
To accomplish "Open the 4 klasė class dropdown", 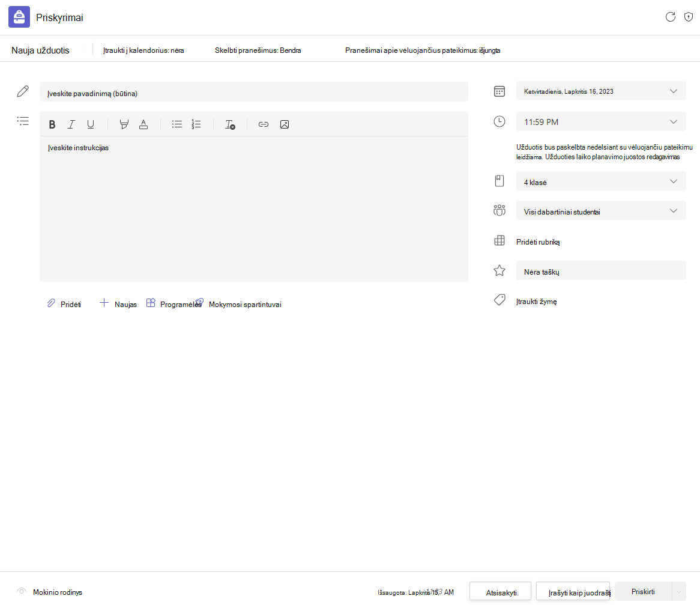I will point(601,182).
